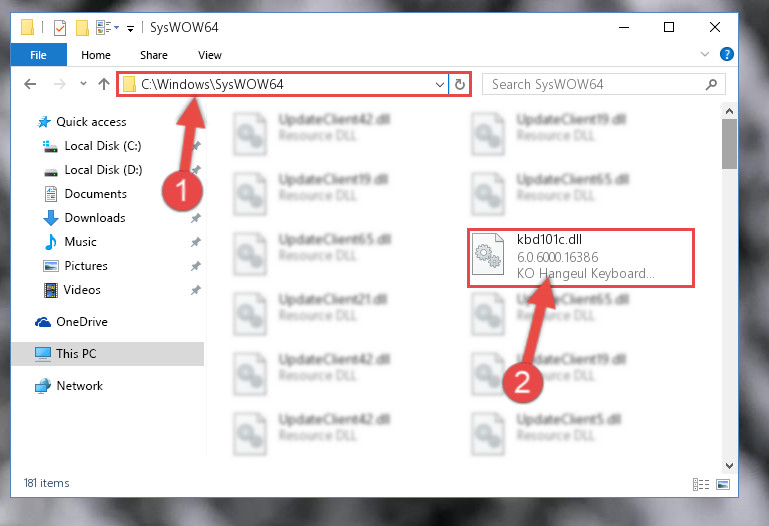Expand the address bar history dropdown

(x=439, y=84)
